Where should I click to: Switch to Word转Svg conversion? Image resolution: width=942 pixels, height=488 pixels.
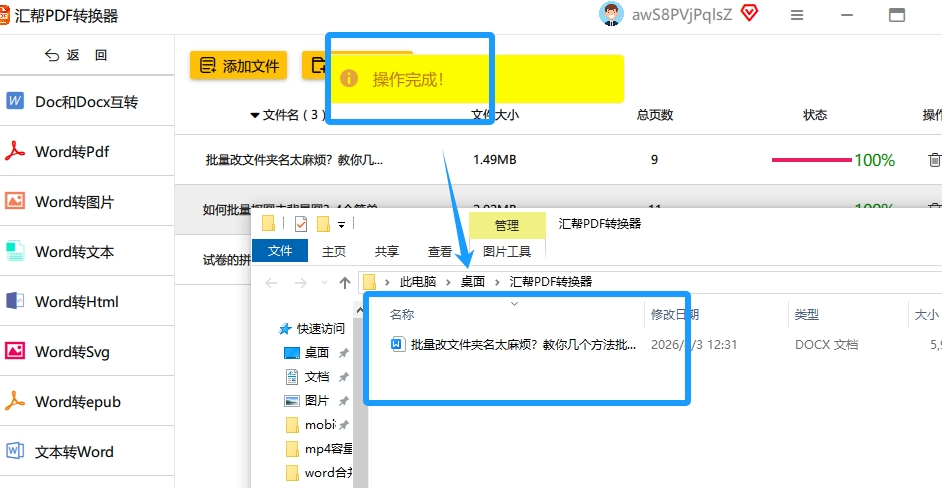click(x=87, y=351)
